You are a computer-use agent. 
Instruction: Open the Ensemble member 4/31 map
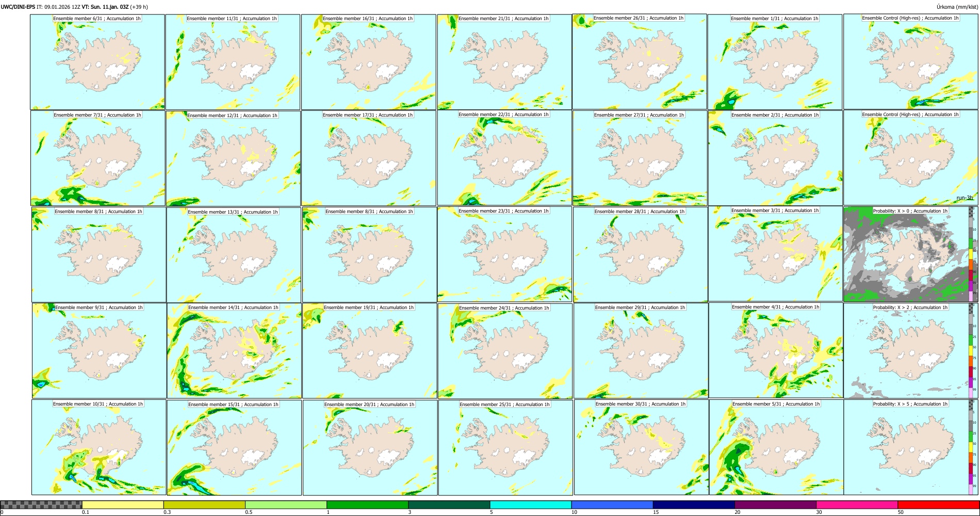pyautogui.click(x=776, y=350)
